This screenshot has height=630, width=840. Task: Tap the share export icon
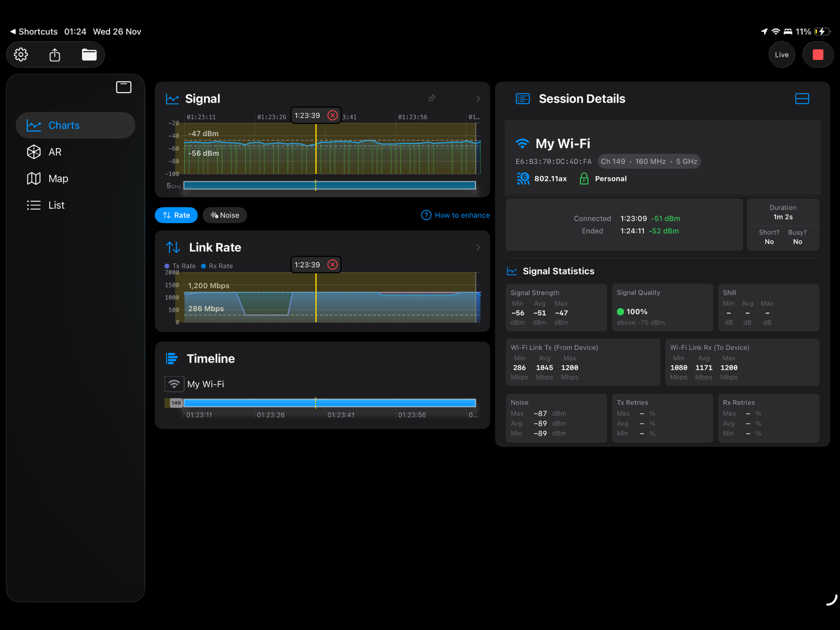55,55
